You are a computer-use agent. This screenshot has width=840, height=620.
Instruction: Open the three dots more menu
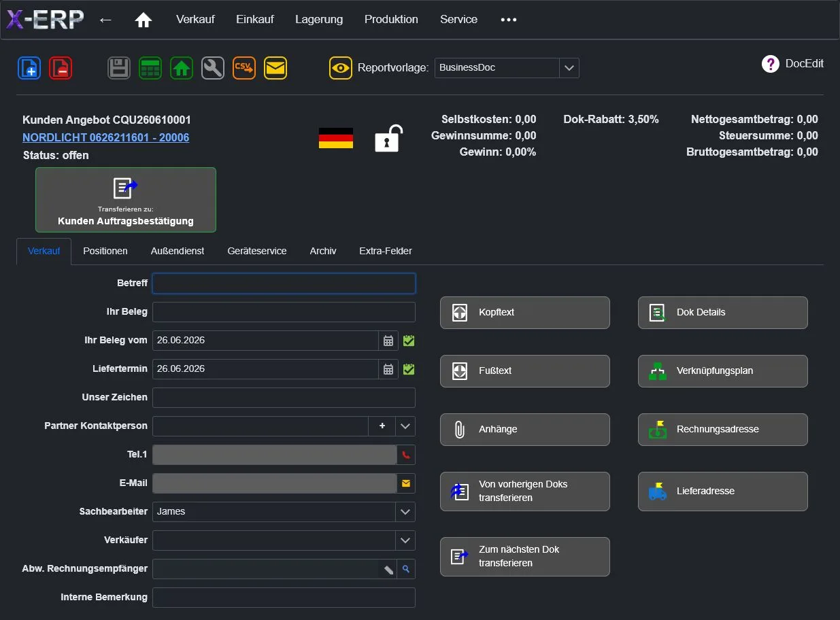[509, 20]
